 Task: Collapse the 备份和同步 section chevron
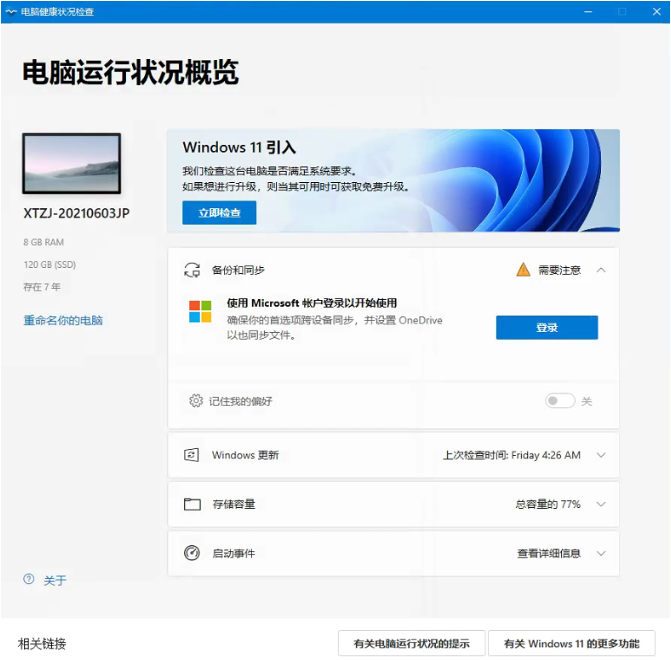point(601,270)
